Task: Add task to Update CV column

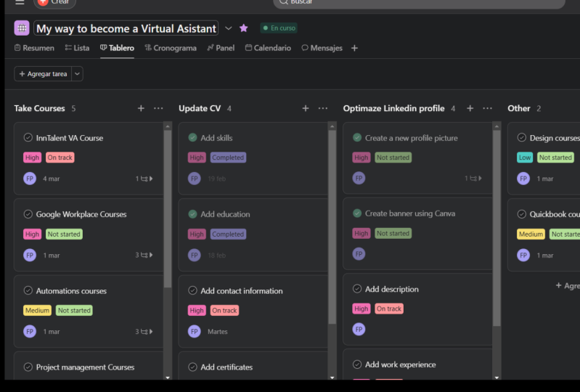Action: (306, 108)
